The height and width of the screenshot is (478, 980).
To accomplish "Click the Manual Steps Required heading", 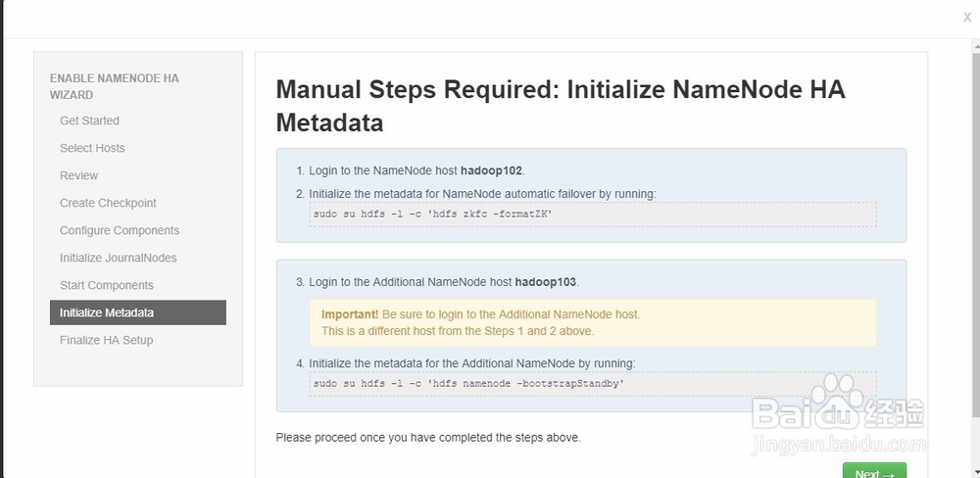I will [560, 106].
